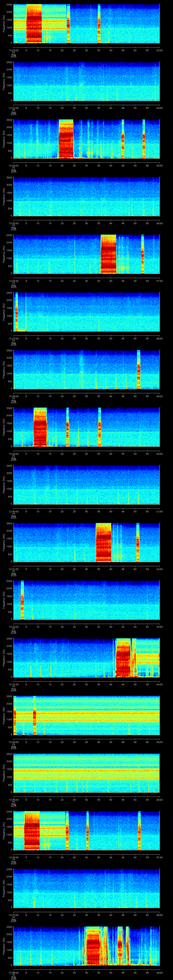This screenshot has width=173, height=980.
Task: Click the 13:22:00 start time label
Action: click(x=13, y=50)
